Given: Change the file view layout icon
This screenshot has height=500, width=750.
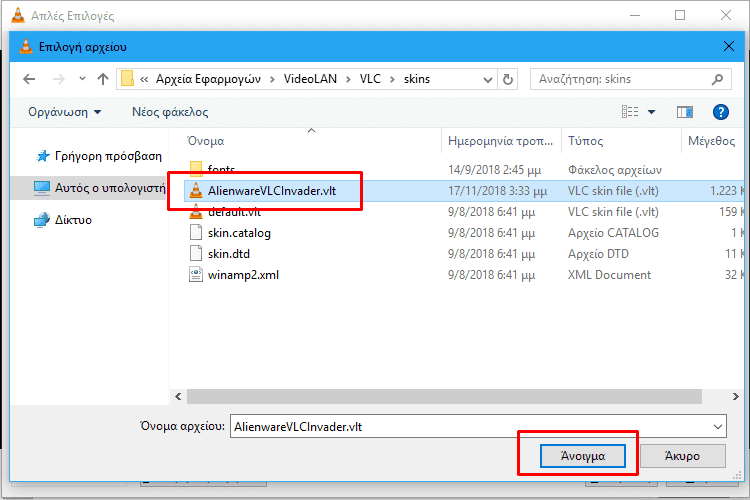Looking at the screenshot, I should pyautogui.click(x=630, y=112).
